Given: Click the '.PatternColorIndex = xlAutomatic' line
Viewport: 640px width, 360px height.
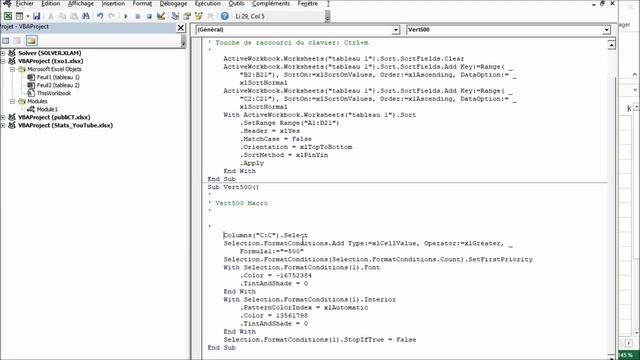Looking at the screenshot, I should pos(304,308).
